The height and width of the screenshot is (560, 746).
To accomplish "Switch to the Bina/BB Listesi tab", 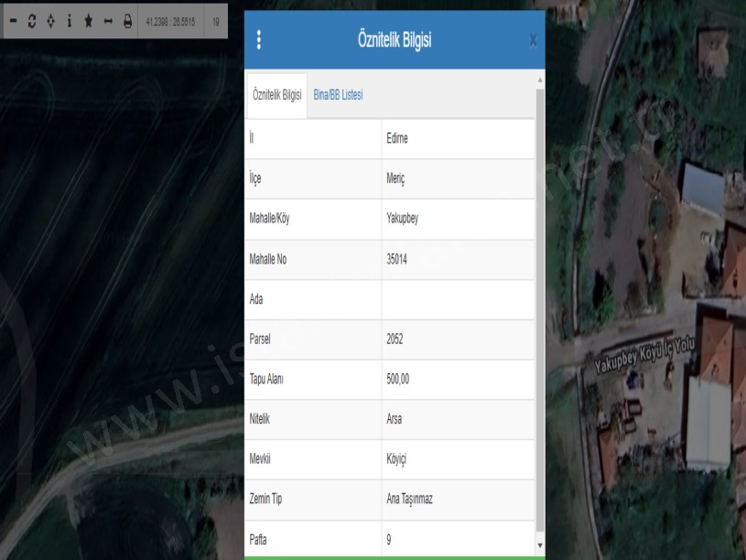I will coord(338,95).
